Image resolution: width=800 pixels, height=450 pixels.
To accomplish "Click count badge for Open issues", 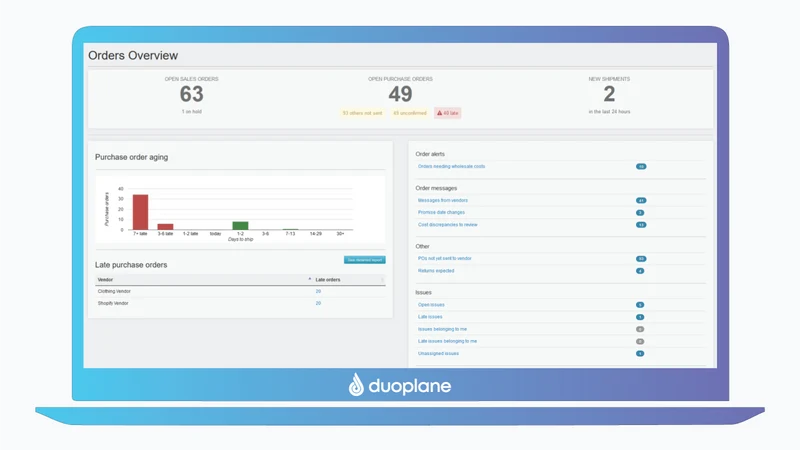I will pyautogui.click(x=640, y=305).
